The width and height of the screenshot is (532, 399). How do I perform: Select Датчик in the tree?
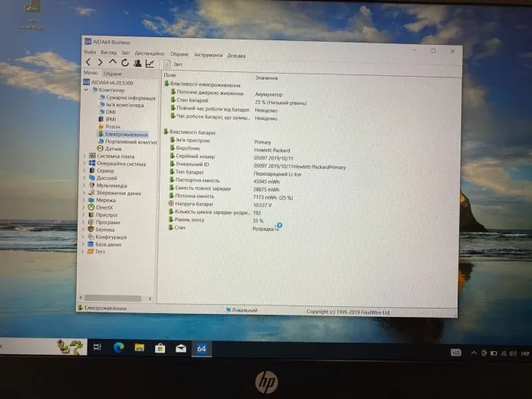(x=109, y=149)
